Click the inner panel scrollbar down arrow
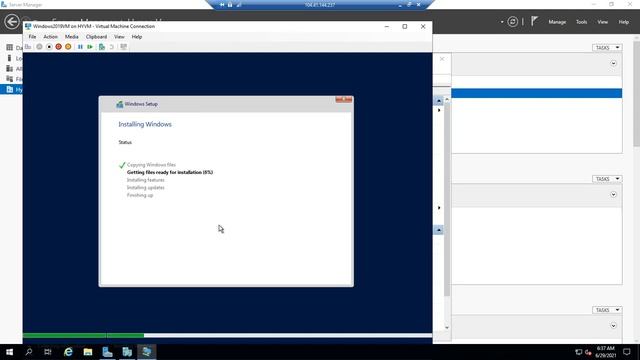 (447, 327)
